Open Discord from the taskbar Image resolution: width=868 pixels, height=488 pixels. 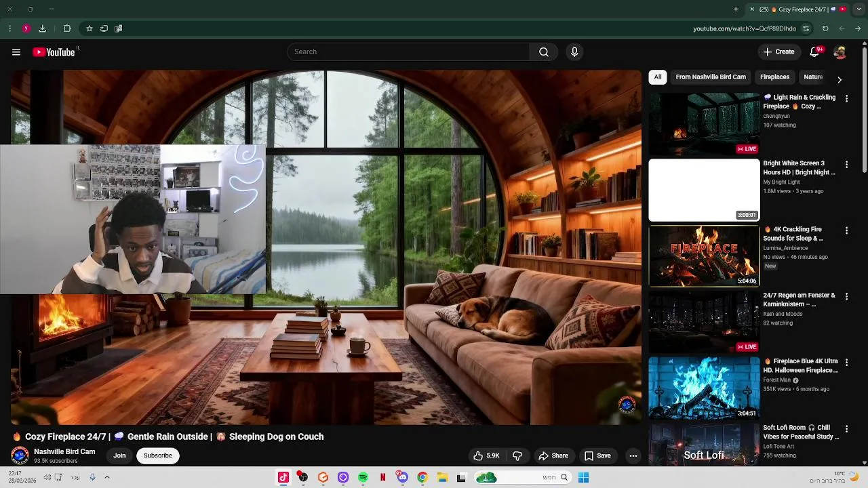(403, 478)
